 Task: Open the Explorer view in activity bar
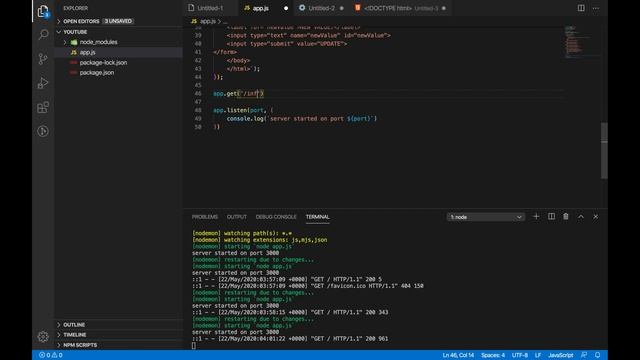43,11
